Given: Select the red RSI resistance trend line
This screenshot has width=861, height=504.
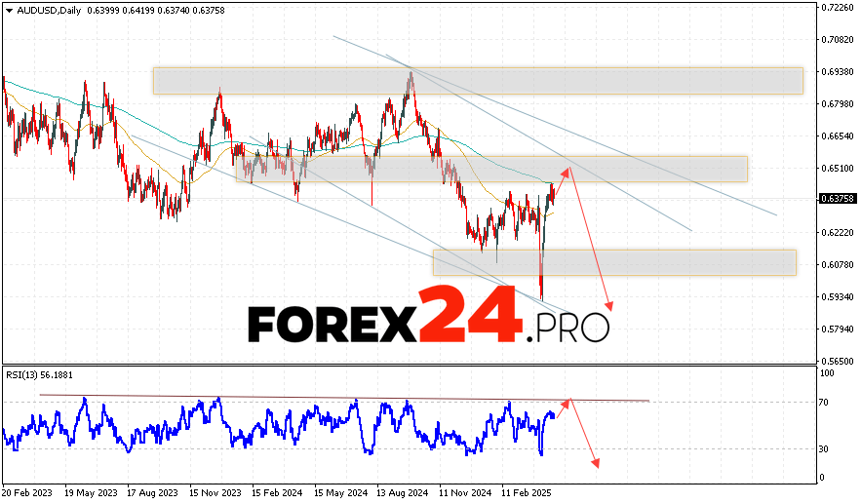Looking at the screenshot, I should coord(341,398).
